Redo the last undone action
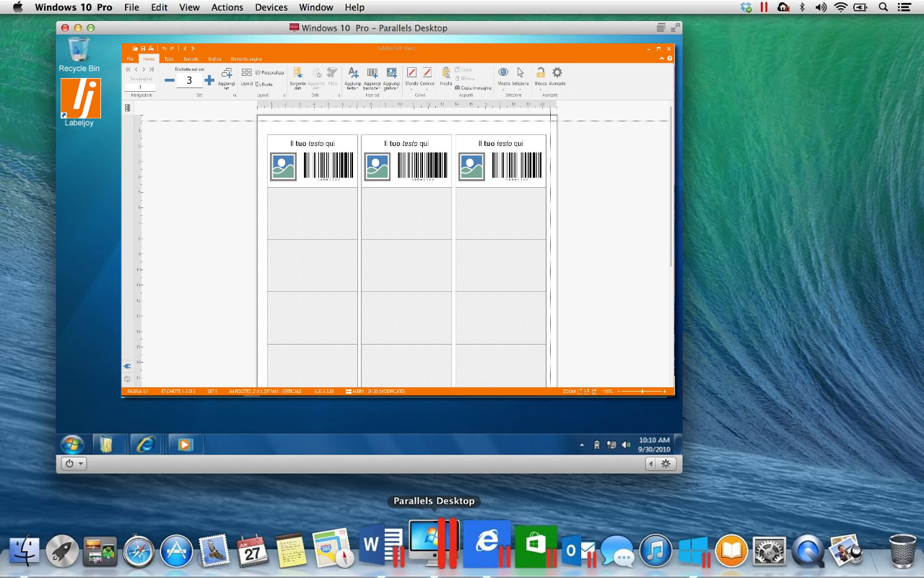The width and height of the screenshot is (924, 578). point(172,48)
